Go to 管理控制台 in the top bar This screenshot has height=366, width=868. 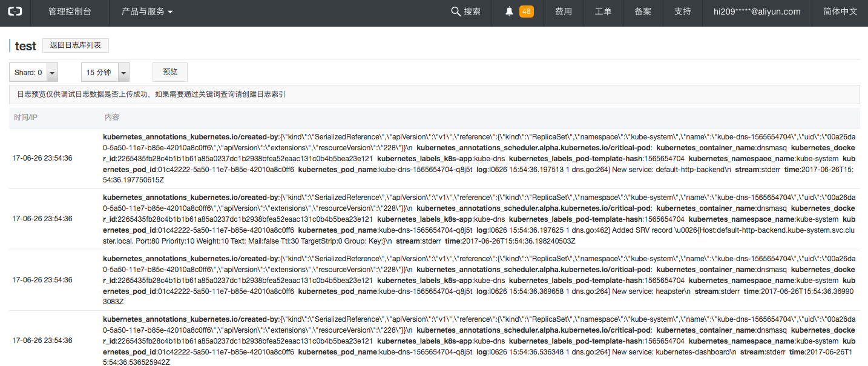(70, 12)
